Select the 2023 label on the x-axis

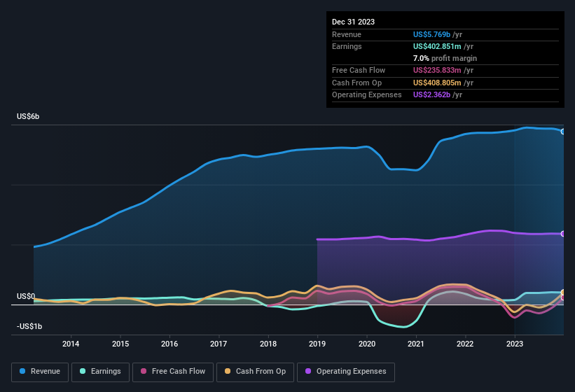515,344
